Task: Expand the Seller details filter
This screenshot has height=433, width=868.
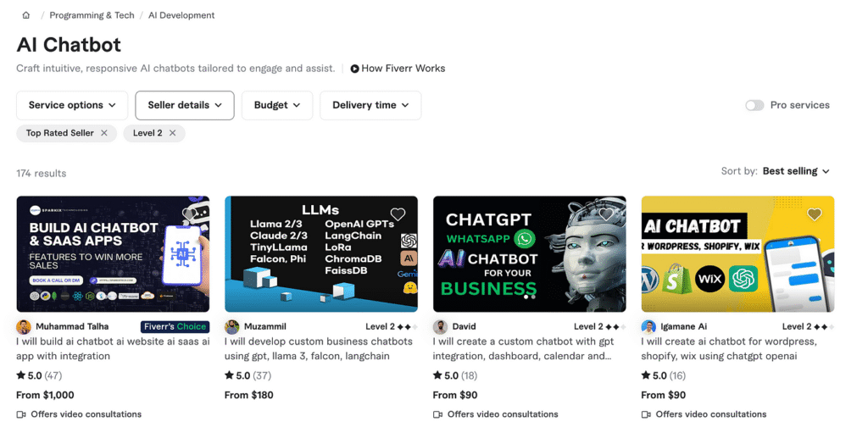Action: coord(185,105)
